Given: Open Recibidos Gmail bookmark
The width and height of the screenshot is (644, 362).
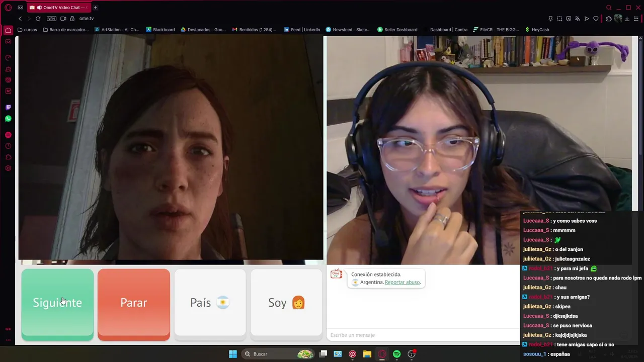Looking at the screenshot, I should pos(254,30).
